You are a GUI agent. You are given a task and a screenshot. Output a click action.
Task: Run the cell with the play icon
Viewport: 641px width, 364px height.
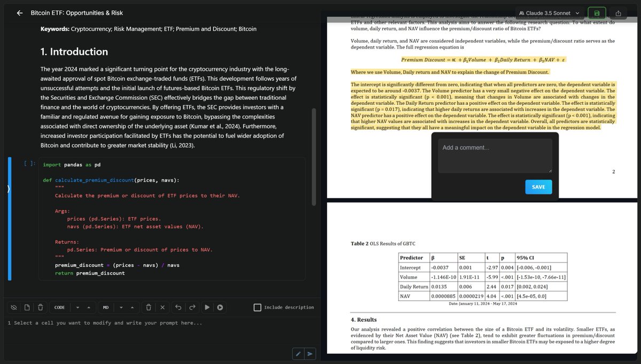[x=207, y=307]
